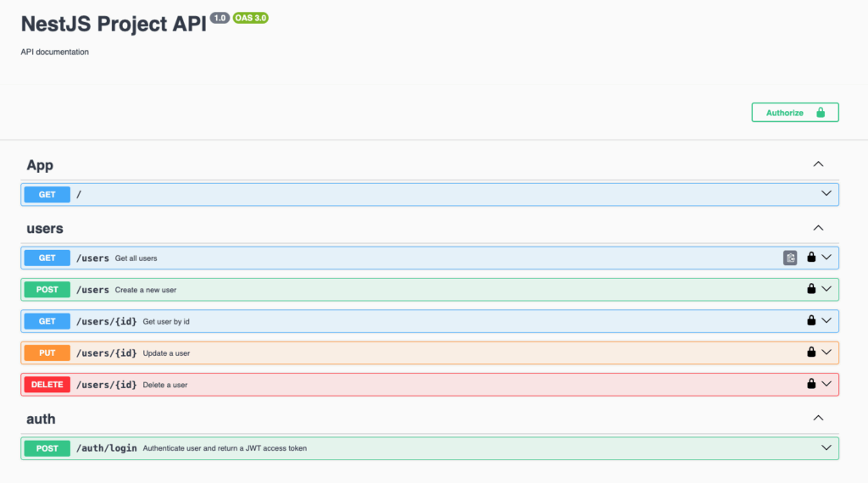Click the lock icon on DELETE /users/{id} row
This screenshot has width=868, height=483.
811,384
